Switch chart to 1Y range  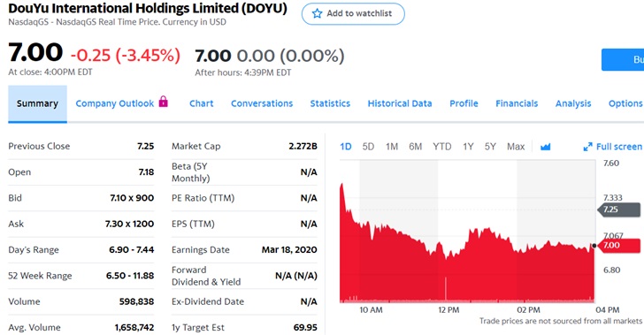point(468,147)
